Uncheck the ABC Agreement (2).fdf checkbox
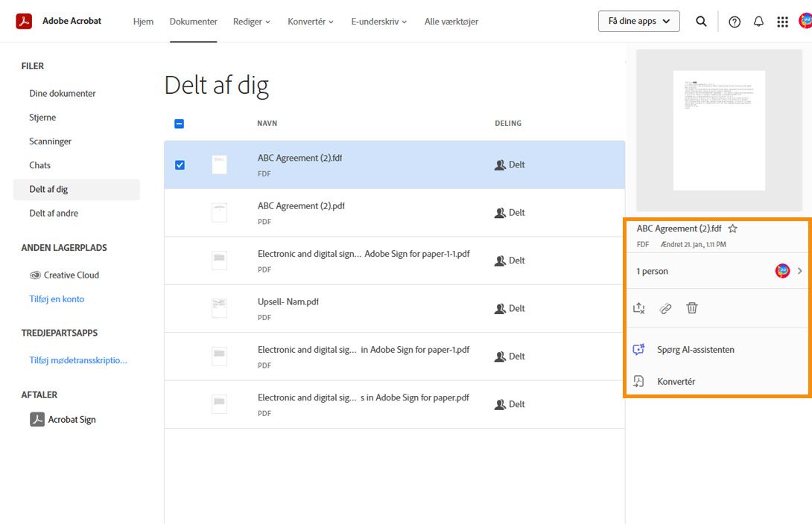Screen dimensions: 812x524 point(179,164)
